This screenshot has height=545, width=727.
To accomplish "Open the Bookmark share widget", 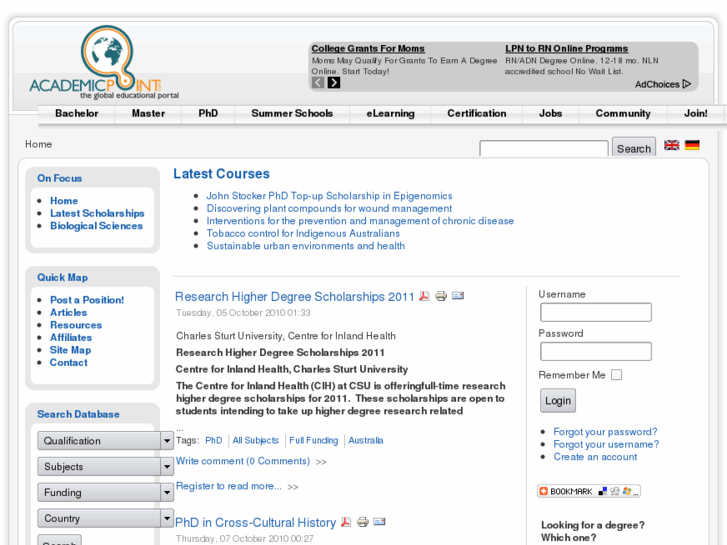I will (x=589, y=491).
